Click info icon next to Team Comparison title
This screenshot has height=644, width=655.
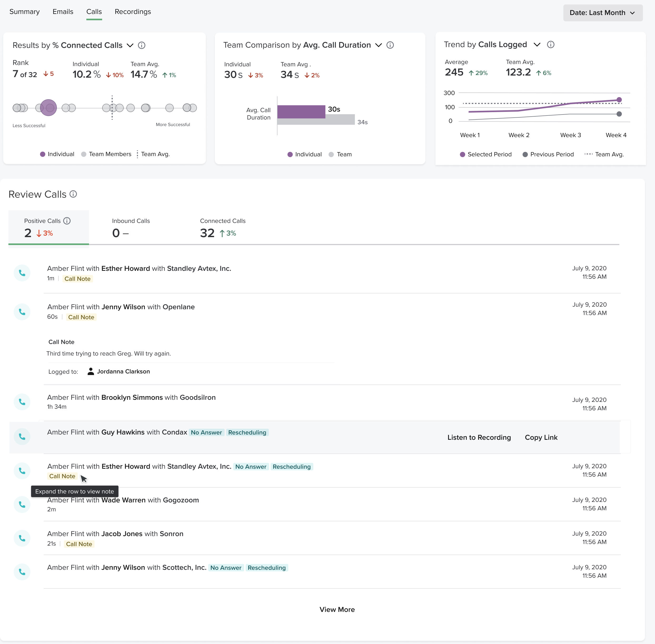[390, 45]
